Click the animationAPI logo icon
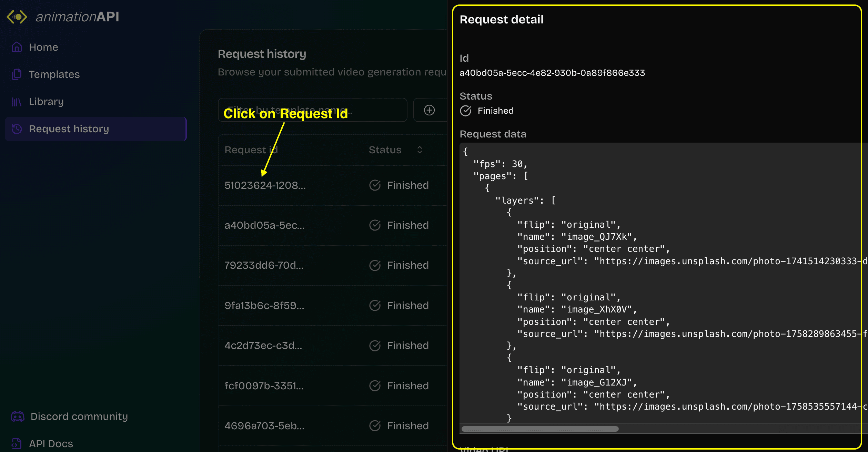The height and width of the screenshot is (452, 868). click(x=16, y=17)
